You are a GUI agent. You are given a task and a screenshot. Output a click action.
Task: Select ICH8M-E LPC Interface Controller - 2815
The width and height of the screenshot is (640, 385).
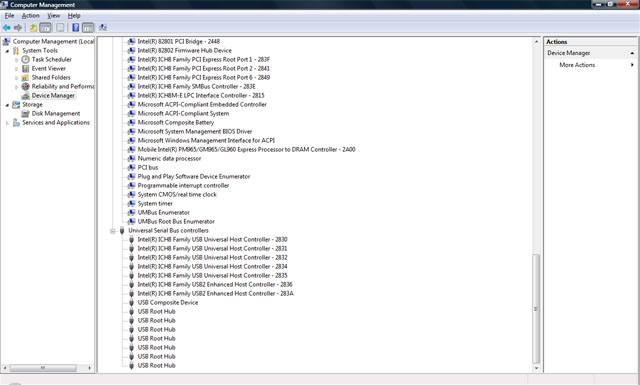click(201, 95)
